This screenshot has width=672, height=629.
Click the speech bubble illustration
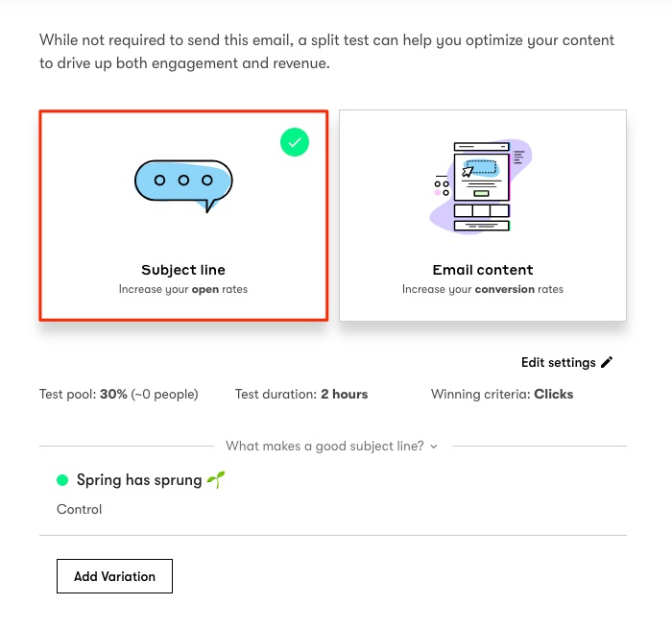(182, 185)
